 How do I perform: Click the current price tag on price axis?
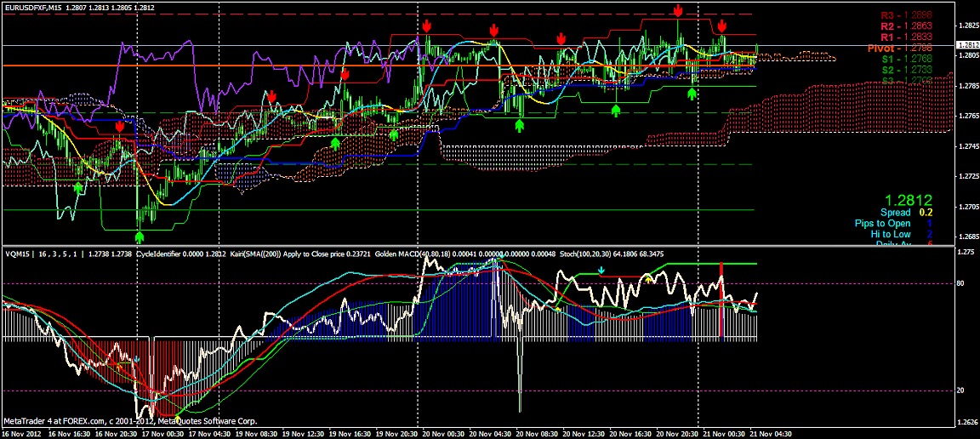[967, 45]
